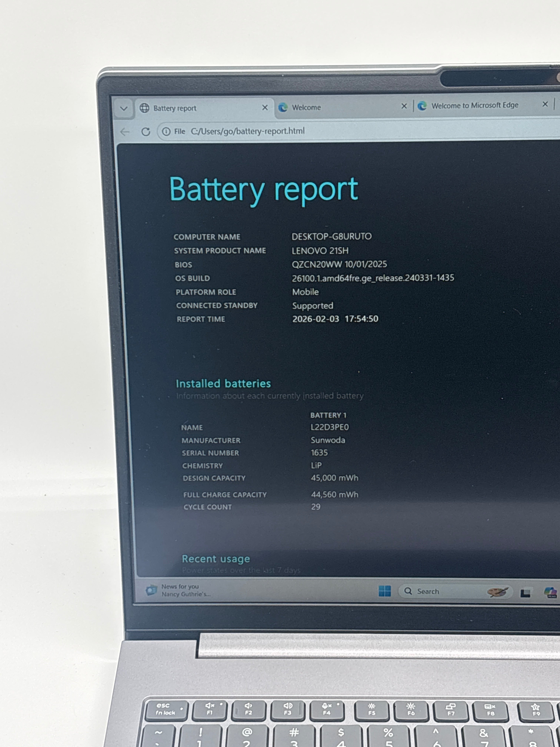The height and width of the screenshot is (747, 560).
Task: Click the Edge icon on the Welcome tab
Action: click(x=283, y=107)
